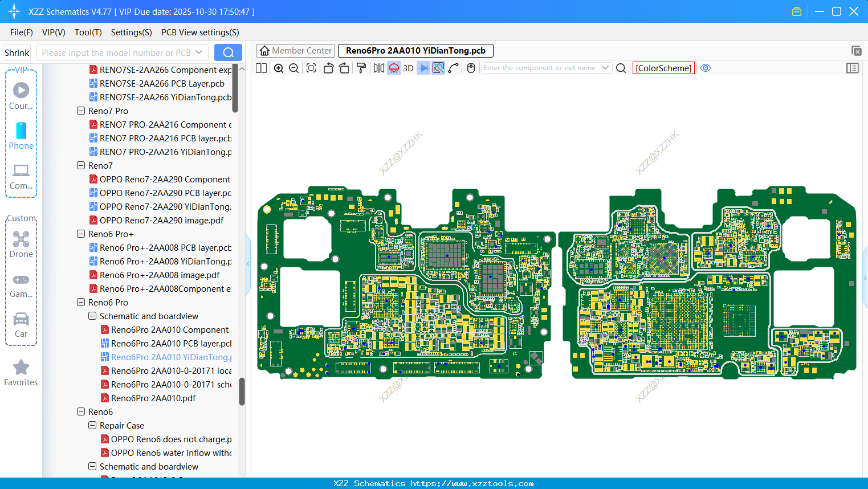Click the mirror flip board icon
Screen dimensions: 868x489
click(x=378, y=68)
